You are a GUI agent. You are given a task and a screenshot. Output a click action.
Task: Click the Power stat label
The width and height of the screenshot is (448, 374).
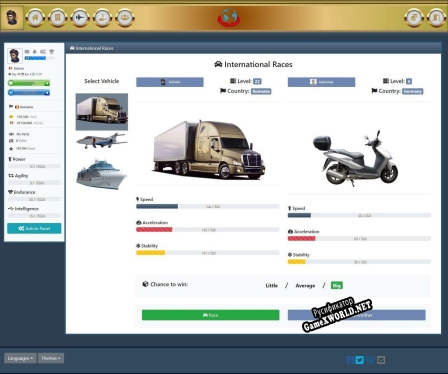[17, 159]
